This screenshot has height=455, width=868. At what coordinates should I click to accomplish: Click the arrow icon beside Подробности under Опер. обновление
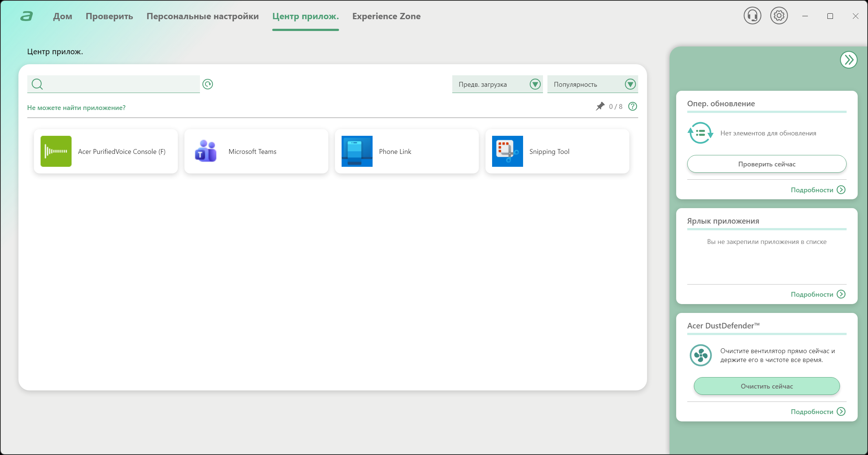[841, 190]
